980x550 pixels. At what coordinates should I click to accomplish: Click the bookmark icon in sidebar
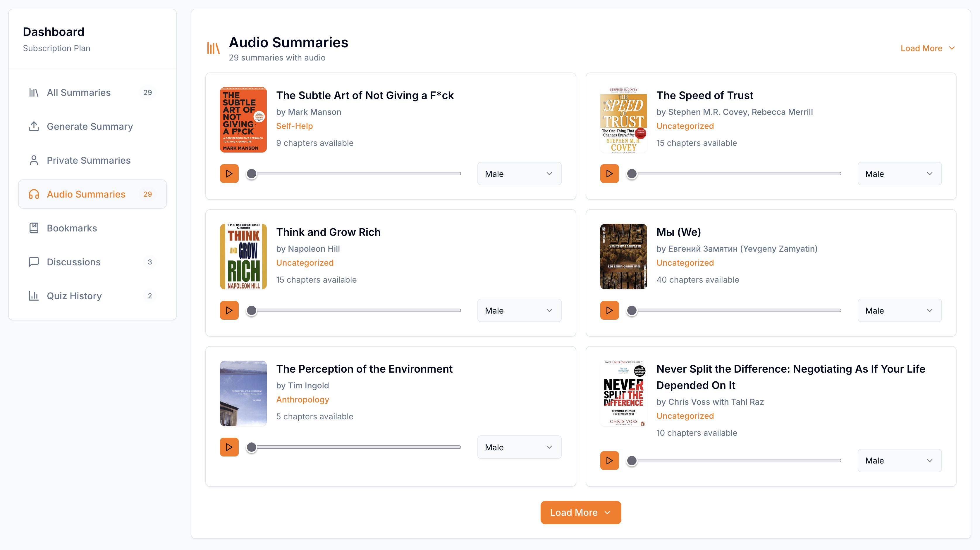tap(34, 228)
